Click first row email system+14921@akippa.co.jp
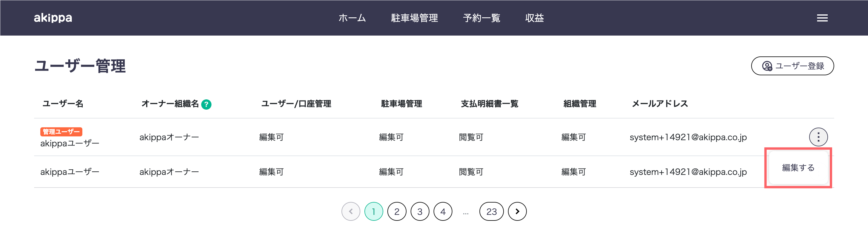Viewport: 868px width, 239px height. (x=688, y=137)
